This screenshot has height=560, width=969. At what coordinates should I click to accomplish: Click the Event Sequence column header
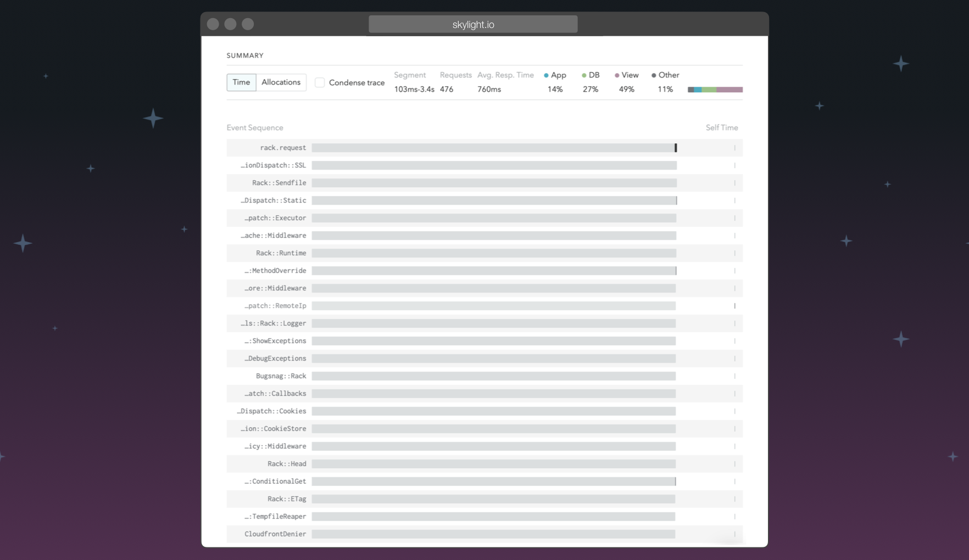click(x=255, y=128)
